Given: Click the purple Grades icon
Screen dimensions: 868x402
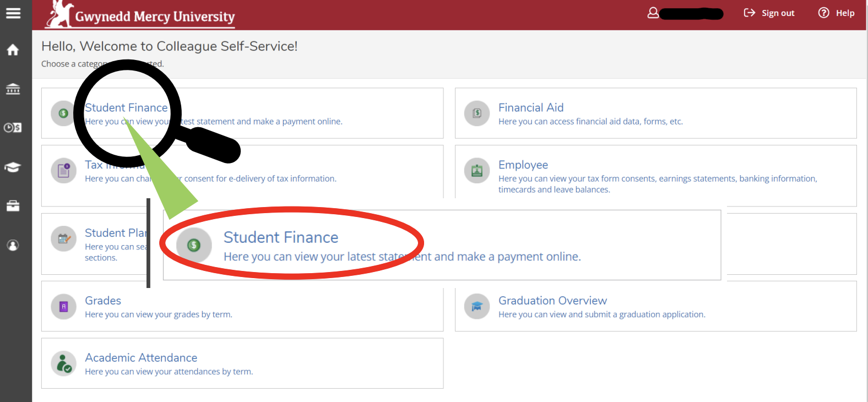Looking at the screenshot, I should [x=64, y=307].
